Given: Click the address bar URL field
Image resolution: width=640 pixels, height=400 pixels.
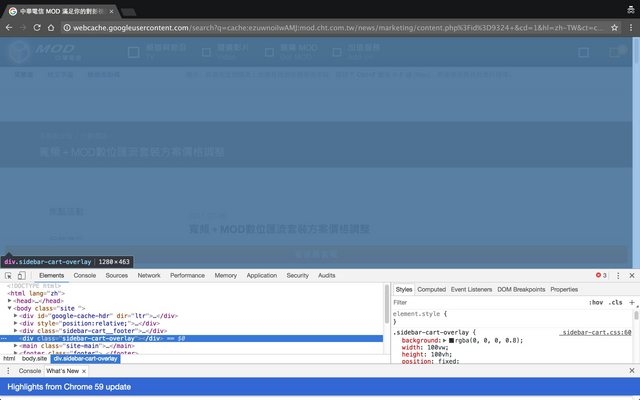Looking at the screenshot, I should click(x=337, y=28).
